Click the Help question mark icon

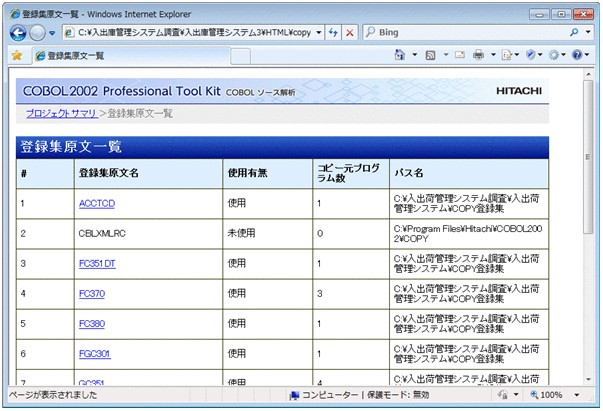click(577, 55)
